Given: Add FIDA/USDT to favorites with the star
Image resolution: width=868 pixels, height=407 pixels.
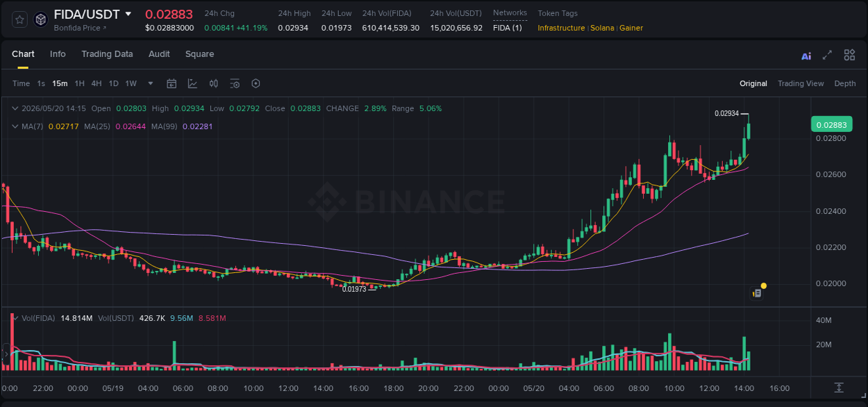Looking at the screenshot, I should [x=20, y=19].
